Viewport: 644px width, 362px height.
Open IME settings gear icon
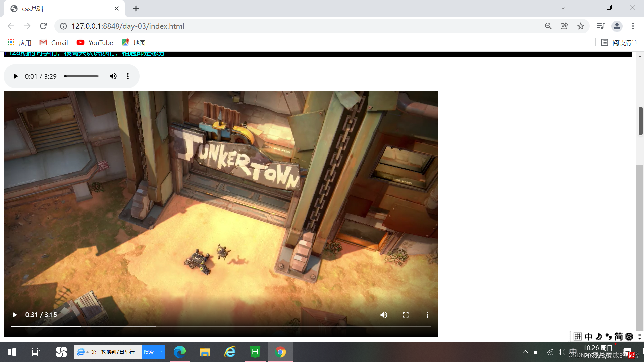click(629, 336)
